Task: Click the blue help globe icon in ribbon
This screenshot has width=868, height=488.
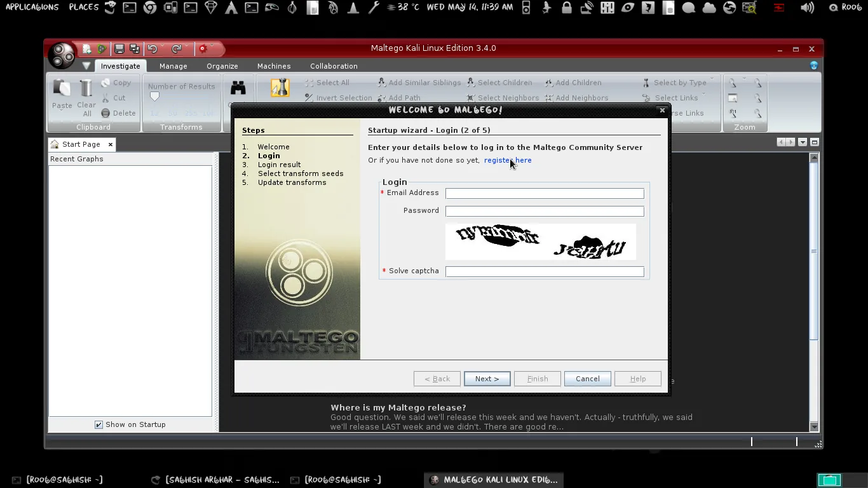Action: click(x=813, y=65)
